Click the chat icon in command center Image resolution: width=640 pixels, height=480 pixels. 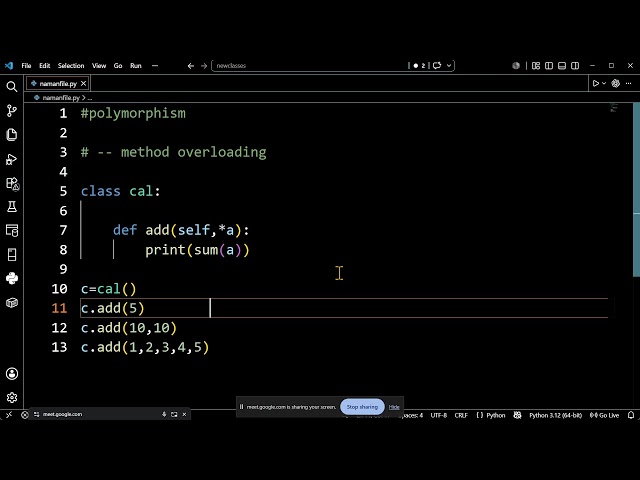point(437,65)
